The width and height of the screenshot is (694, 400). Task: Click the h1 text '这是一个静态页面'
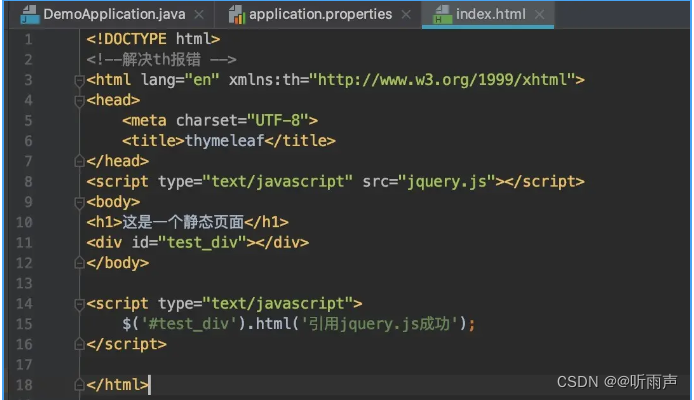pos(183,222)
